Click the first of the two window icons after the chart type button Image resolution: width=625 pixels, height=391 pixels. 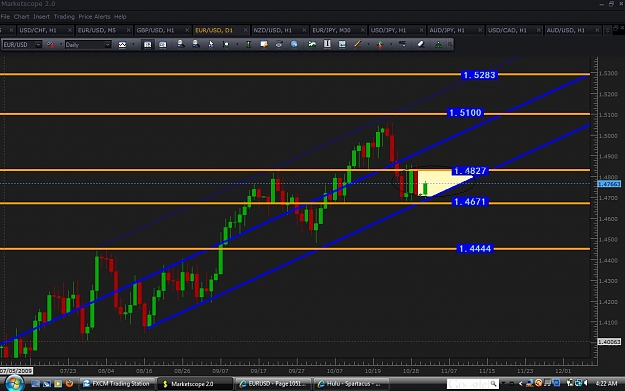[x=147, y=45]
